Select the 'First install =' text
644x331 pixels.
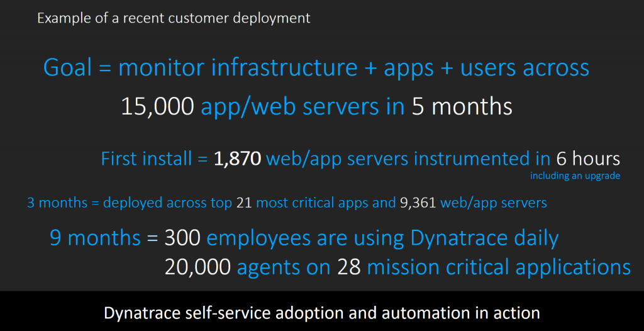(x=155, y=159)
